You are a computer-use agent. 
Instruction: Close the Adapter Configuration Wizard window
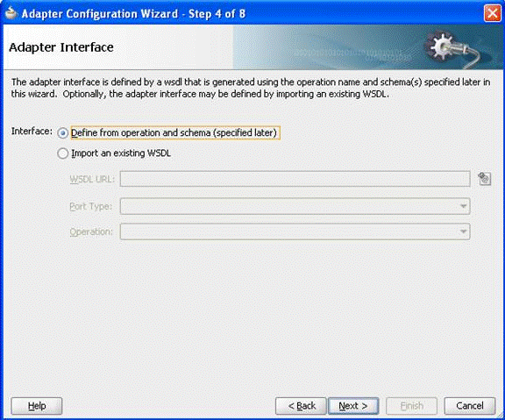[x=492, y=13]
